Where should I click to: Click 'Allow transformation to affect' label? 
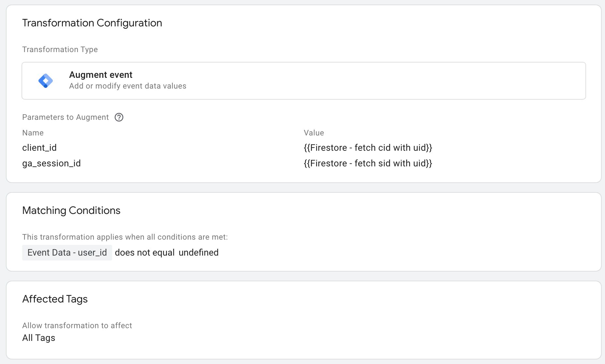click(x=77, y=326)
